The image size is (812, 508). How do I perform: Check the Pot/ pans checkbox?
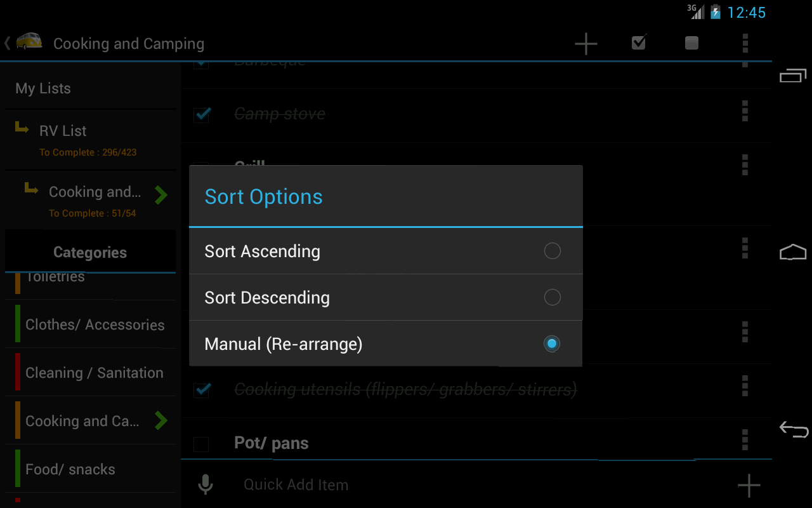tap(201, 443)
